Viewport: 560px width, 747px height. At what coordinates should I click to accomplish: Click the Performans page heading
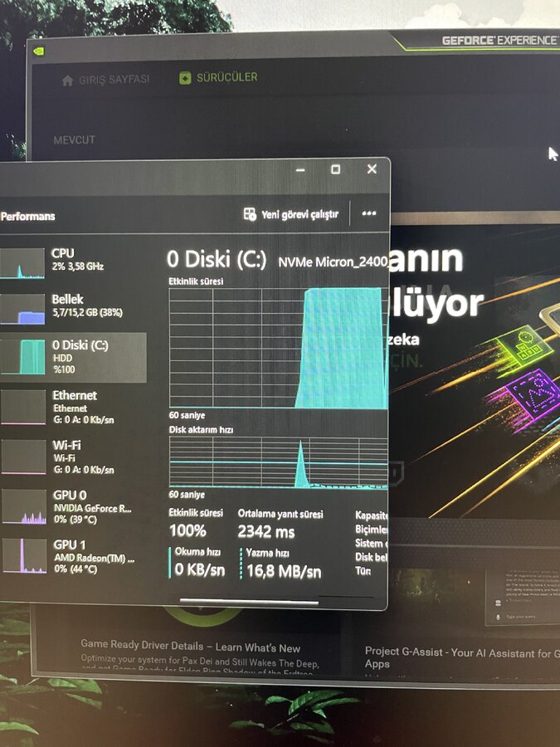pyautogui.click(x=28, y=217)
